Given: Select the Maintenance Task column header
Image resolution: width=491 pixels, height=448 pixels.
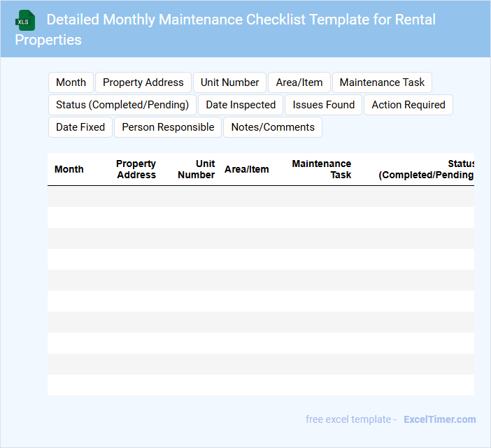Looking at the screenshot, I should [322, 169].
